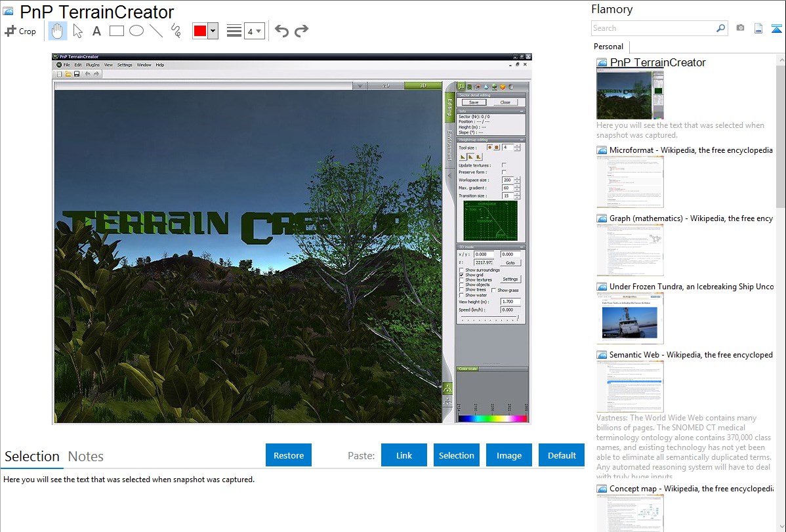Image resolution: width=786 pixels, height=532 pixels.
Task: Click the magnifier search icon
Action: click(x=721, y=28)
